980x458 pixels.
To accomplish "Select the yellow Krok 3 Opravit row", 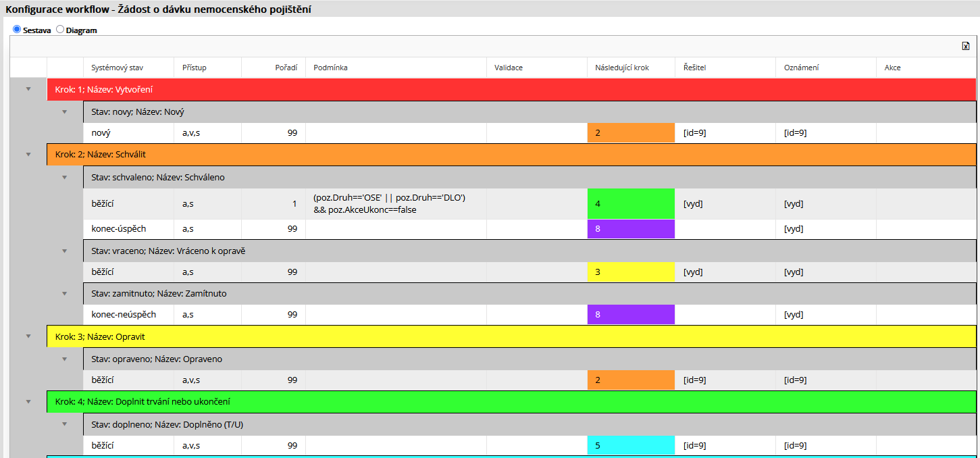I will tap(511, 336).
